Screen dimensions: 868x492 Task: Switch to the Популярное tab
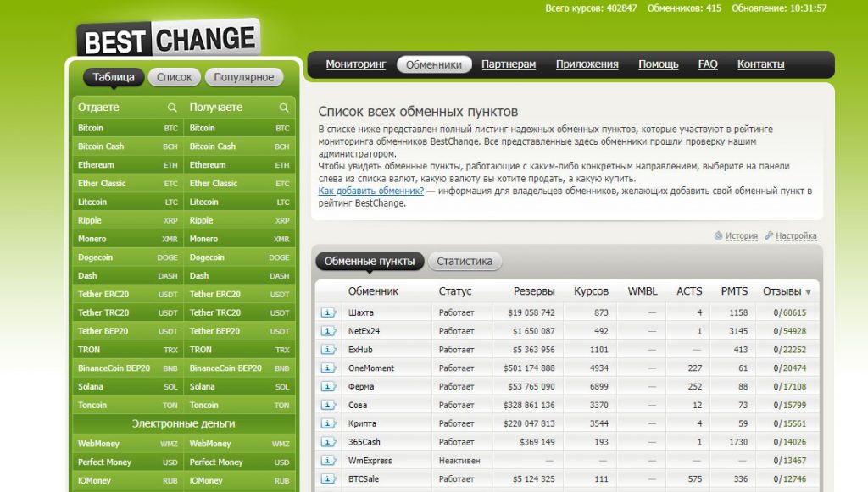243,77
